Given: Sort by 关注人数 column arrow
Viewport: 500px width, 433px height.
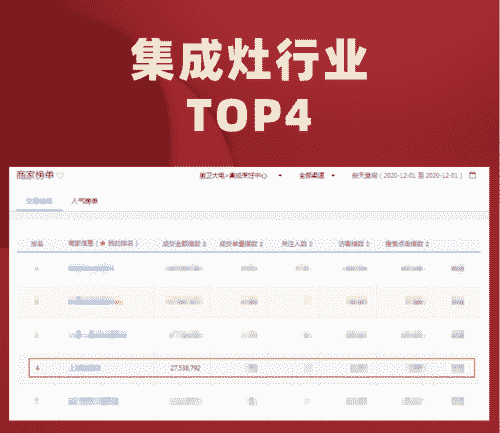Looking at the screenshot, I should [x=311, y=244].
